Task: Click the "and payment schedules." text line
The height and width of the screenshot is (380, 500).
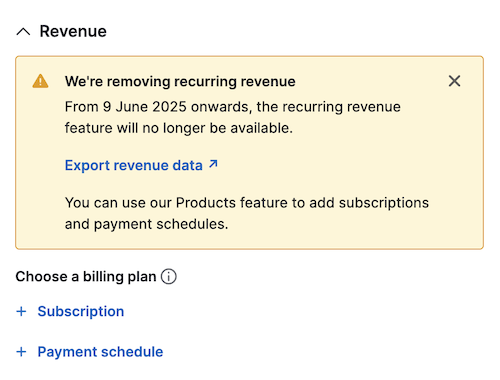Action: (x=146, y=224)
